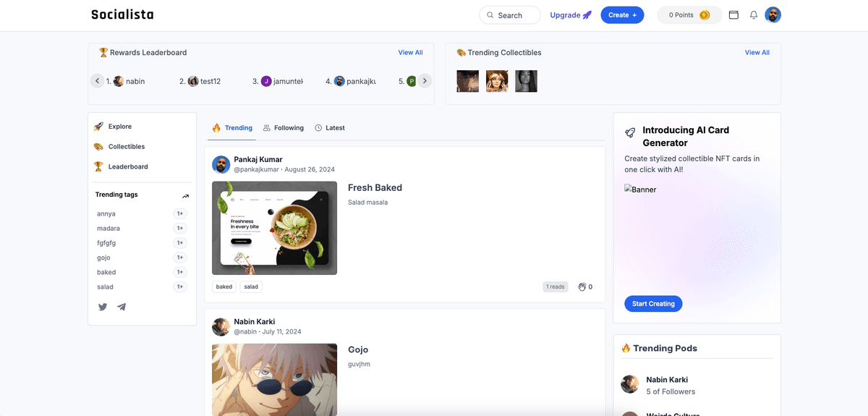Open the Socialista logo home link
This screenshot has width=868, height=416.
tap(122, 14)
